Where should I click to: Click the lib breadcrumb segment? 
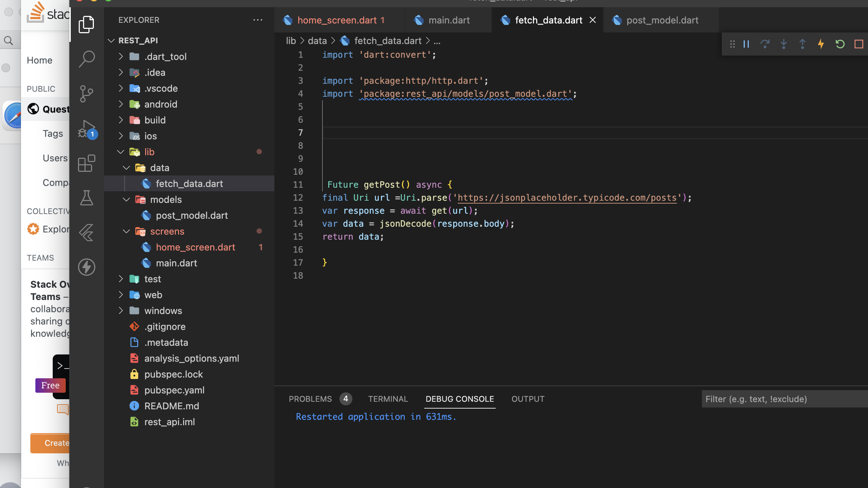(x=291, y=41)
